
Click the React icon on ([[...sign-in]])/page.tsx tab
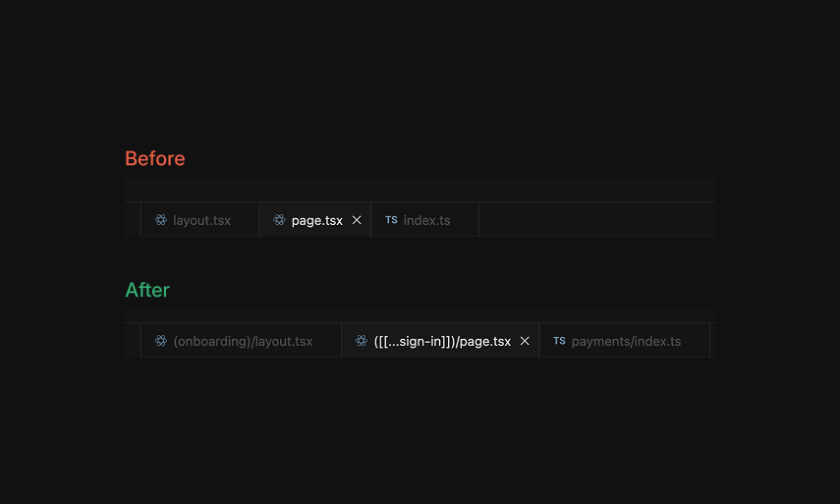(x=362, y=341)
